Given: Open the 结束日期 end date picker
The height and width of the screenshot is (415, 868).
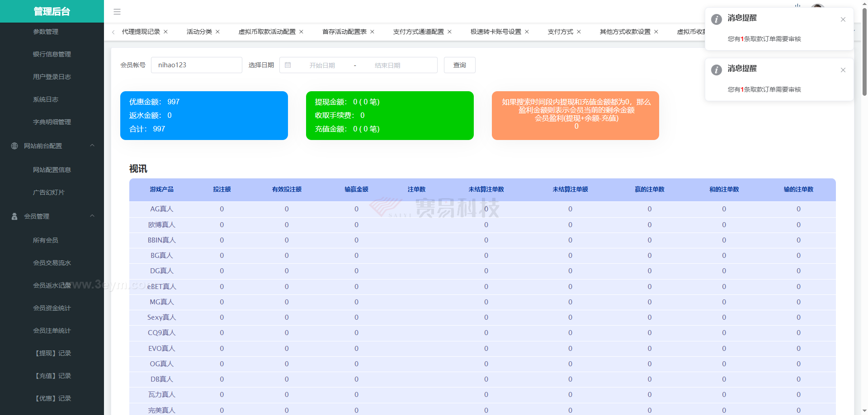Looking at the screenshot, I should 387,65.
